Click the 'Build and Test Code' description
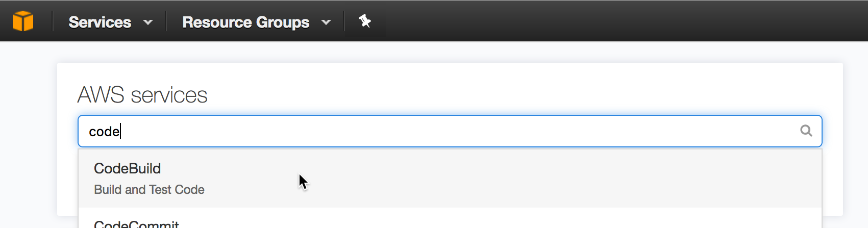The height and width of the screenshot is (228, 868). (x=149, y=190)
